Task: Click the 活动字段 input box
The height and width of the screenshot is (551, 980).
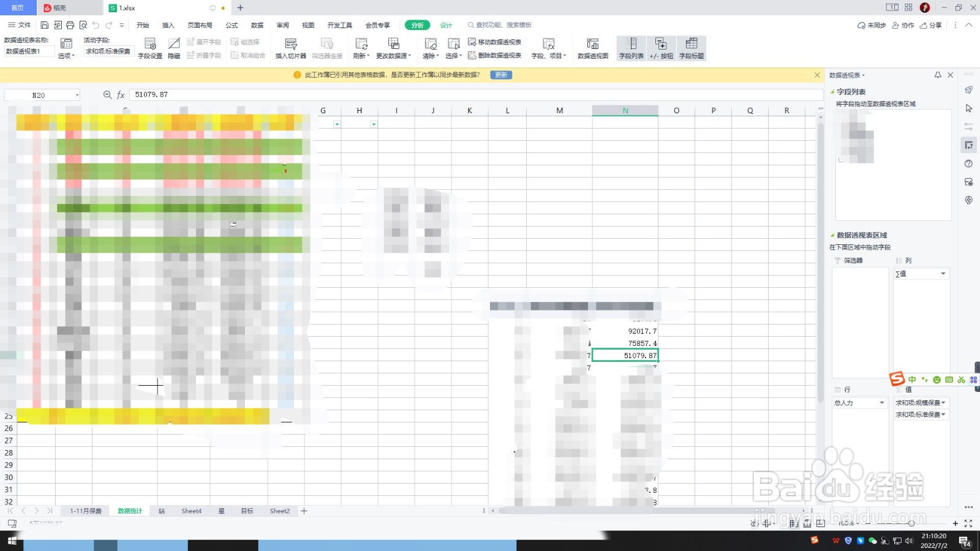Action: click(108, 51)
